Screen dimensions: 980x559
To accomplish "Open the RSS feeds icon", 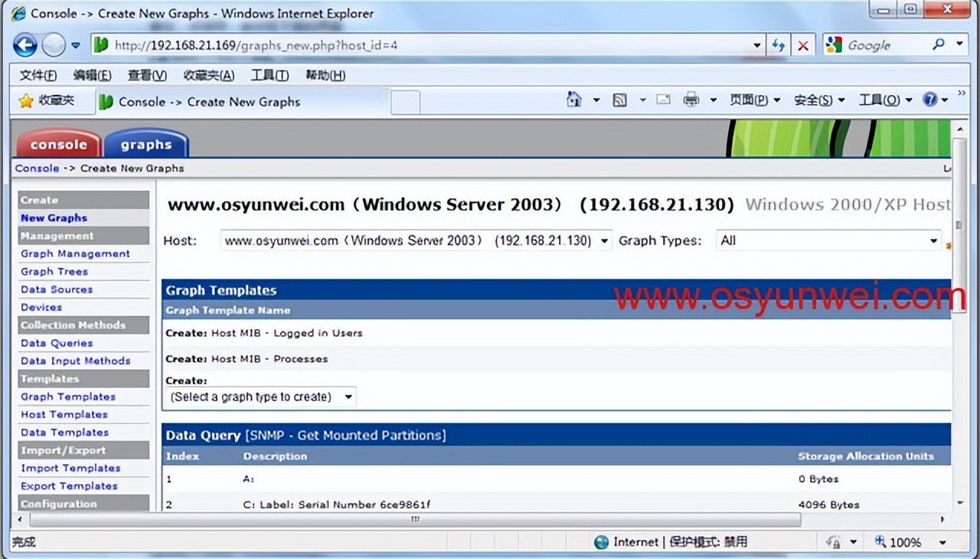I will coord(620,100).
